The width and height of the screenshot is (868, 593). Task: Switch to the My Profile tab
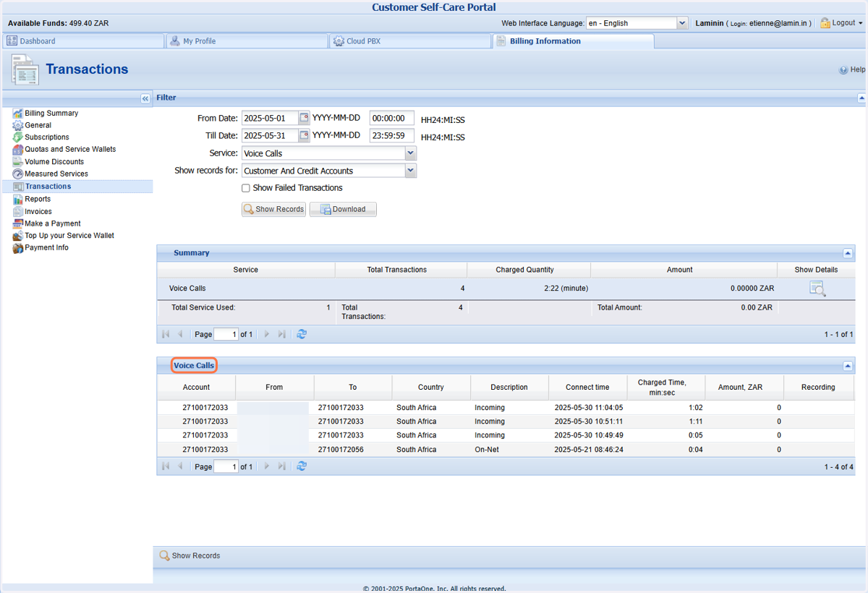click(247, 41)
